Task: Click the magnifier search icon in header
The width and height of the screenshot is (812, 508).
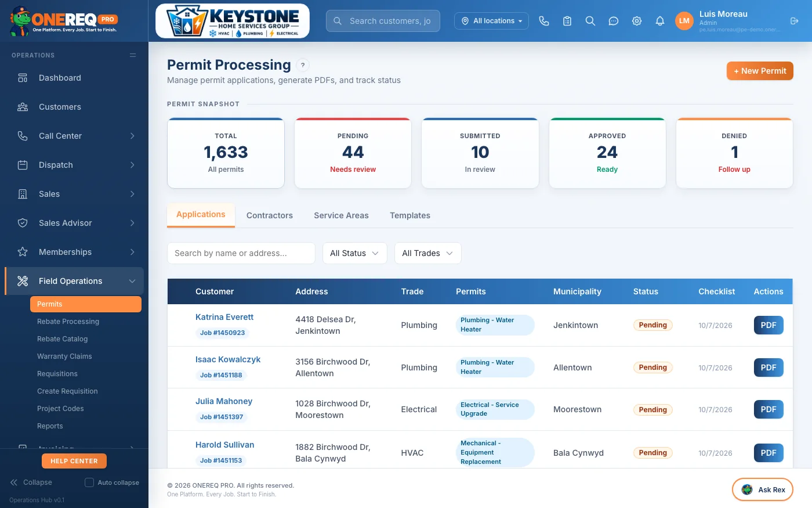Action: tap(590, 21)
